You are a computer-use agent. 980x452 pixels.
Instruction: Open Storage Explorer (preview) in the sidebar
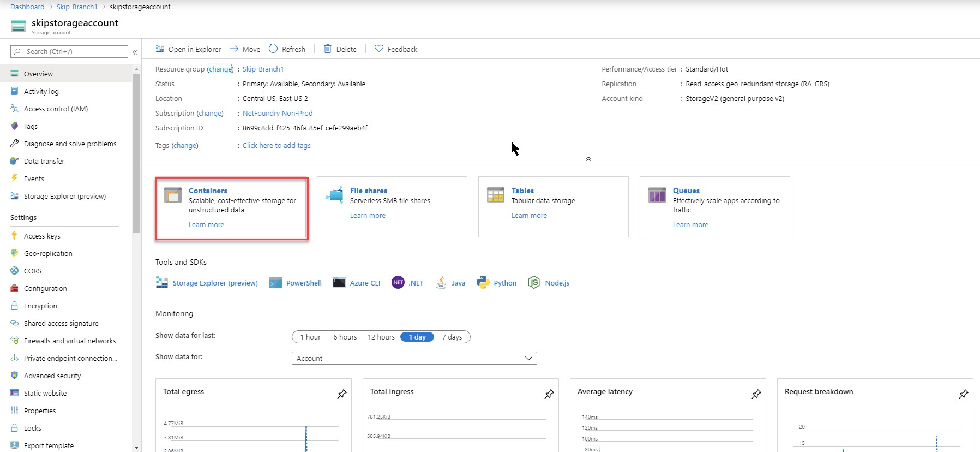[x=66, y=196]
